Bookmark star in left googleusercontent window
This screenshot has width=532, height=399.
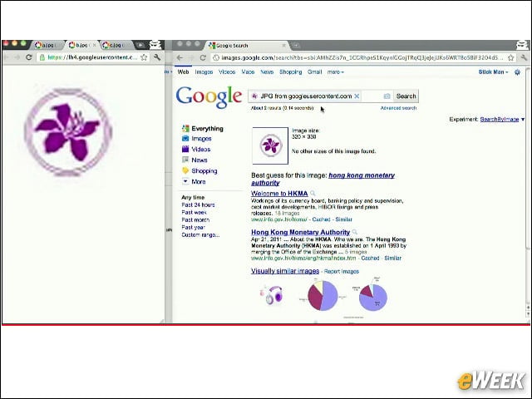pos(144,57)
